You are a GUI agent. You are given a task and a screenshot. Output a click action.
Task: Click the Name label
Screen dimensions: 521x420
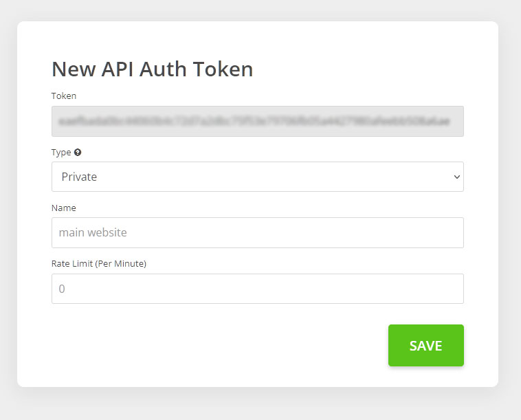point(64,208)
